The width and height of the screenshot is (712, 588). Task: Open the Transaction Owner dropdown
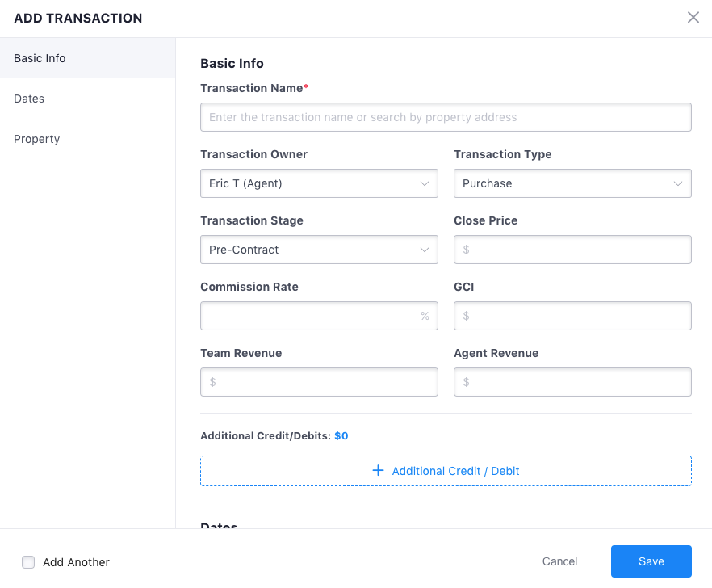pyautogui.click(x=319, y=183)
